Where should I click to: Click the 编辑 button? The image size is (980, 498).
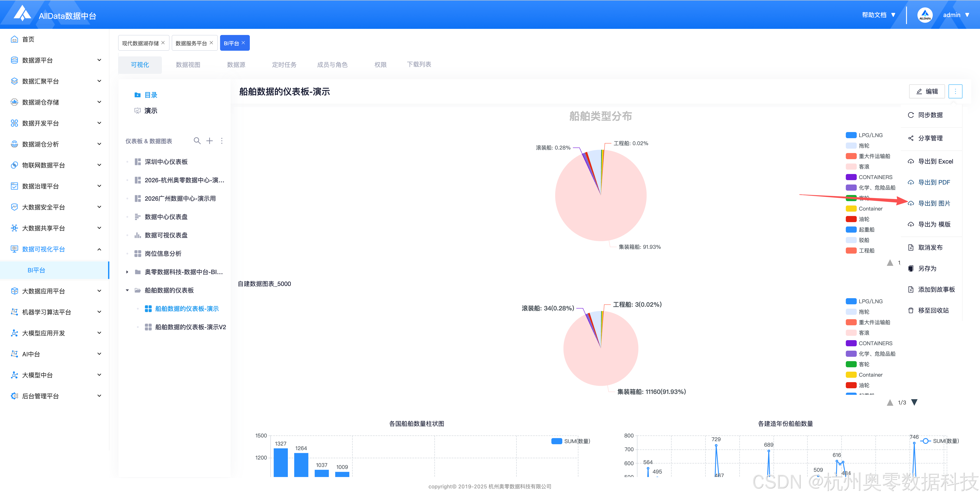[927, 92]
